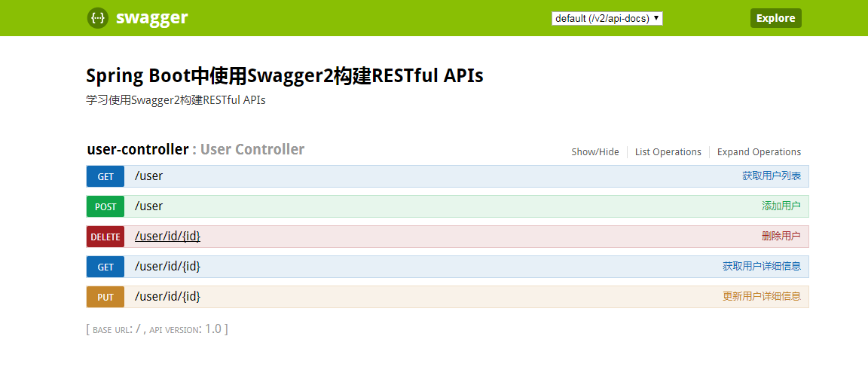Screen dimensions: 868x388
Task: Click the 学习使用Swagger2构建RESTful APIs subtitle
Action: (176, 101)
